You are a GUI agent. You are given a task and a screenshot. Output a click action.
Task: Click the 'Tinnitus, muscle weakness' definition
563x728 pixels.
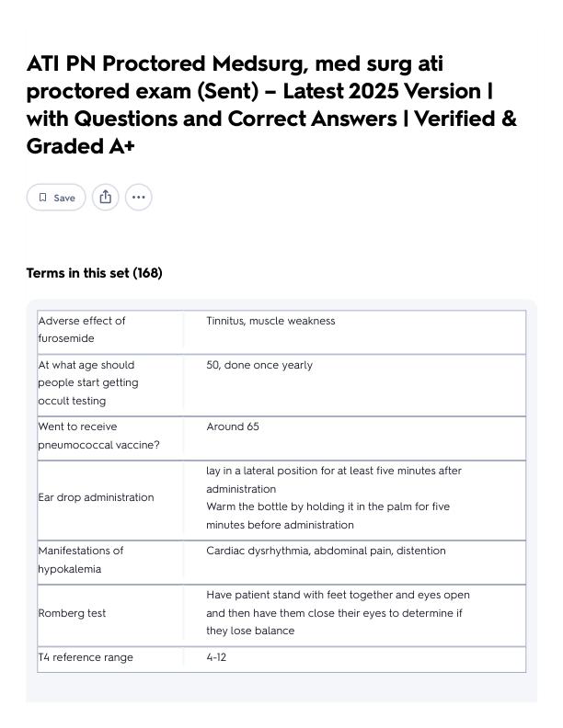[270, 321]
